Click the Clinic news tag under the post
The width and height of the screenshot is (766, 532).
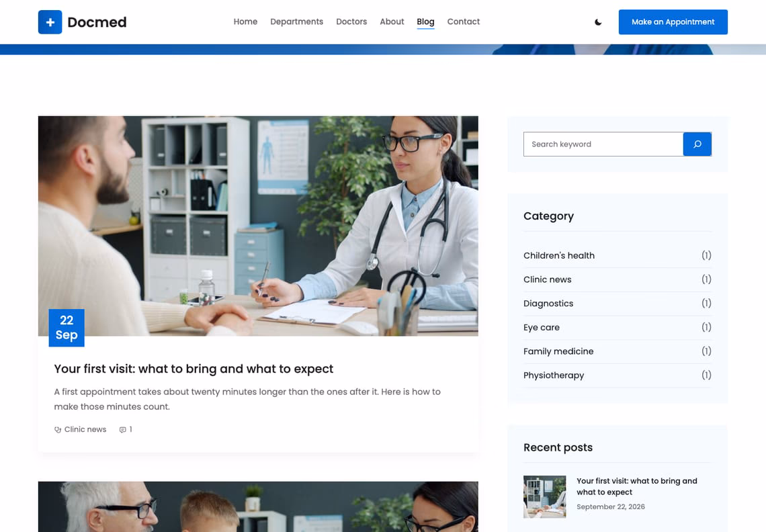[85, 429]
